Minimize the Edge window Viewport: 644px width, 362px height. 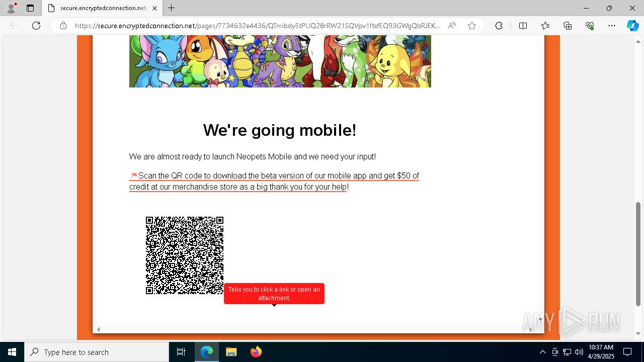[x=586, y=8]
